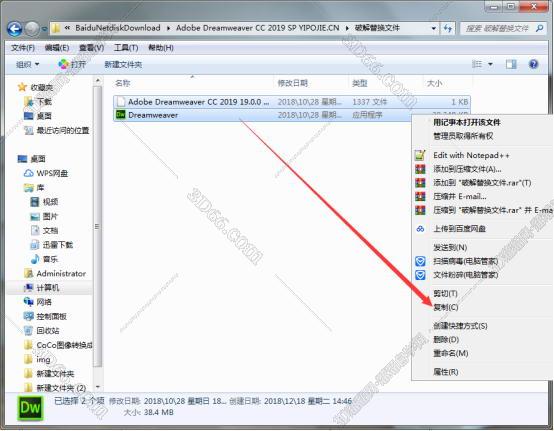Select the Dreamweaver application file

click(x=263, y=115)
